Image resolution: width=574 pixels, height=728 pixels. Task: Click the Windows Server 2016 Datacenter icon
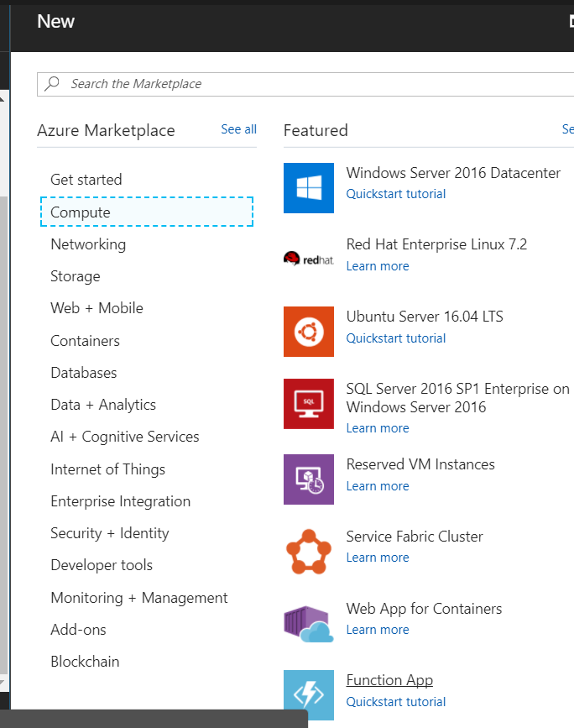pyautogui.click(x=309, y=188)
